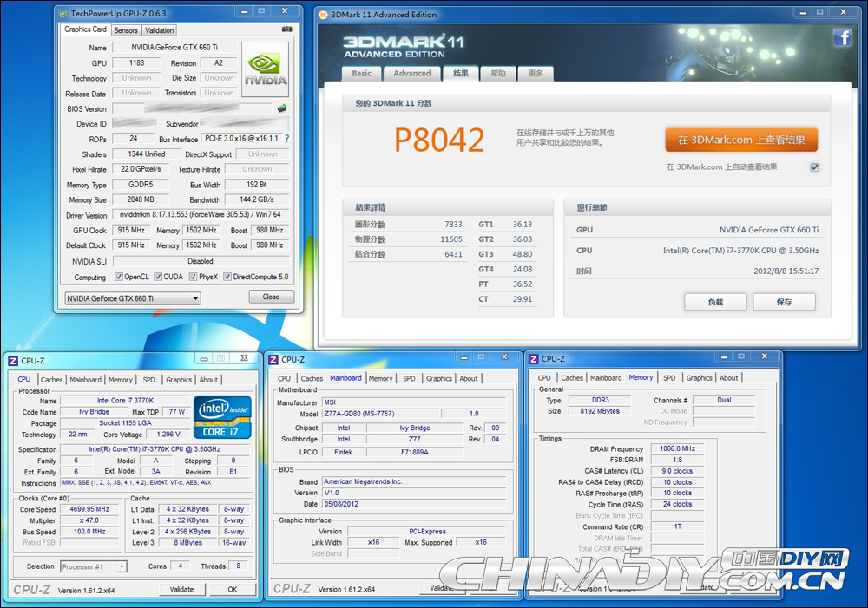
Task: Click the 物理分数 11505 row in 3DMark
Action: pyautogui.click(x=409, y=239)
